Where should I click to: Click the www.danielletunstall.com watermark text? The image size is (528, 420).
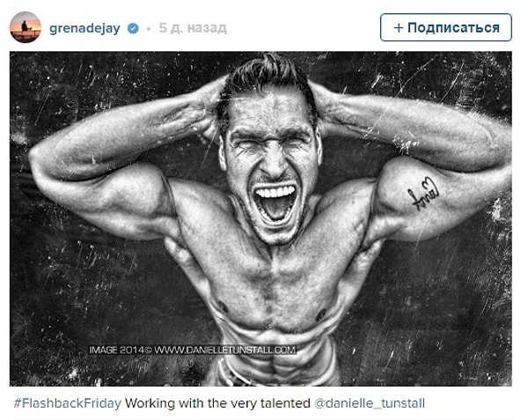point(224,350)
